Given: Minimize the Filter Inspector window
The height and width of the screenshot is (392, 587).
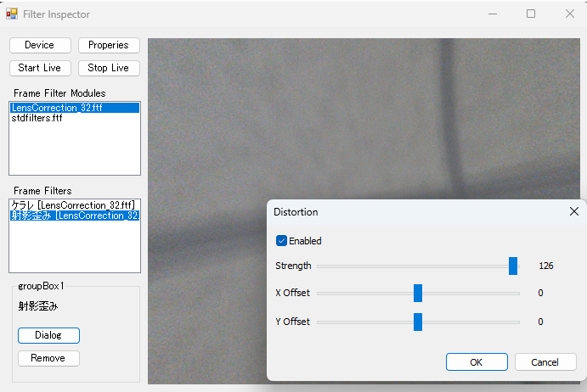Looking at the screenshot, I should pyautogui.click(x=493, y=14).
